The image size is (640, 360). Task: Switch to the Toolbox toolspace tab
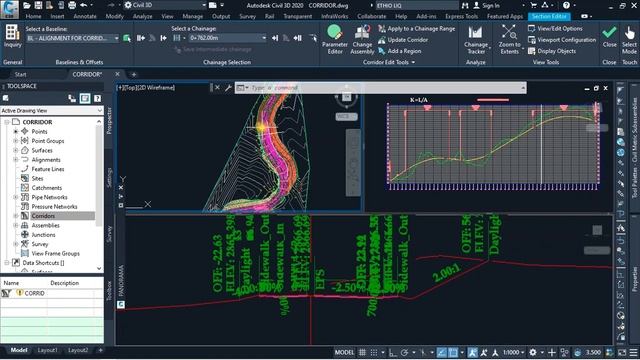pos(109,291)
